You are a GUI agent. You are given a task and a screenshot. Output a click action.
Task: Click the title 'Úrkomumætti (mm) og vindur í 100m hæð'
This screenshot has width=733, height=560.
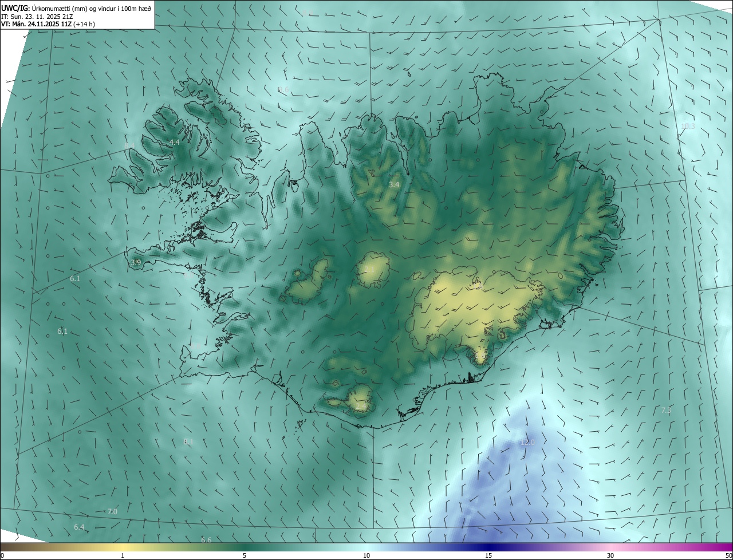point(92,8)
